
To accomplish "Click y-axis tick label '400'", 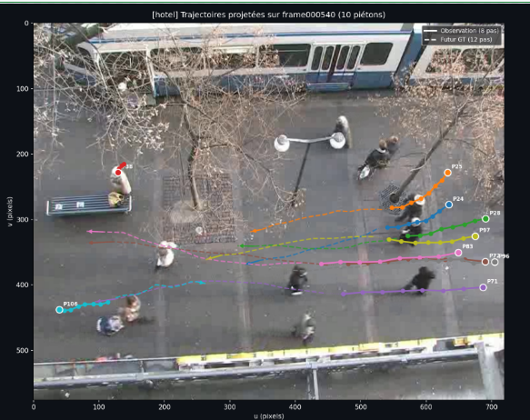I will 23,285.
